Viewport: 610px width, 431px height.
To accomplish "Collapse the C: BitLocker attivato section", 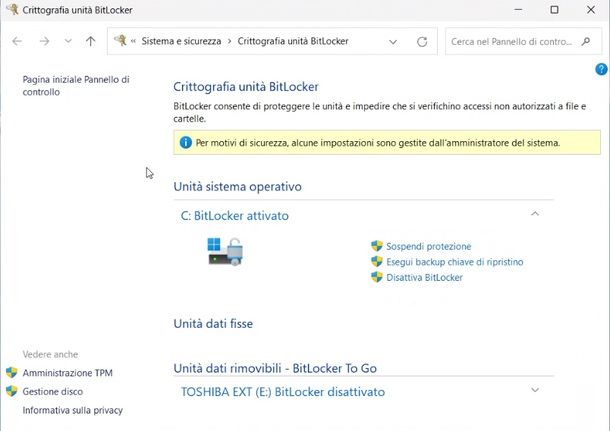I will pos(535,214).
